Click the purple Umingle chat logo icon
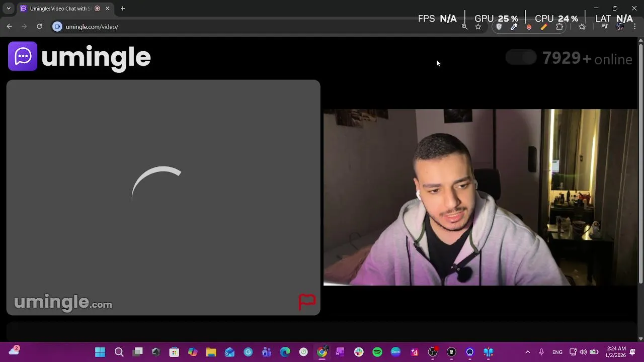The width and height of the screenshot is (644, 362). click(x=23, y=56)
